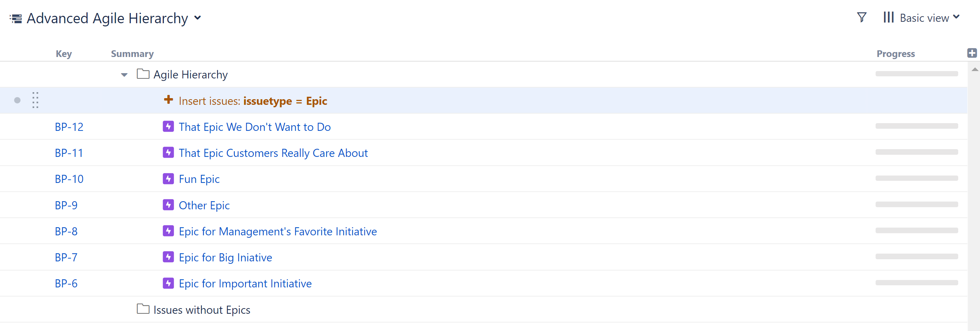
Task: Toggle the row selector dot on the Insert row
Action: click(17, 100)
